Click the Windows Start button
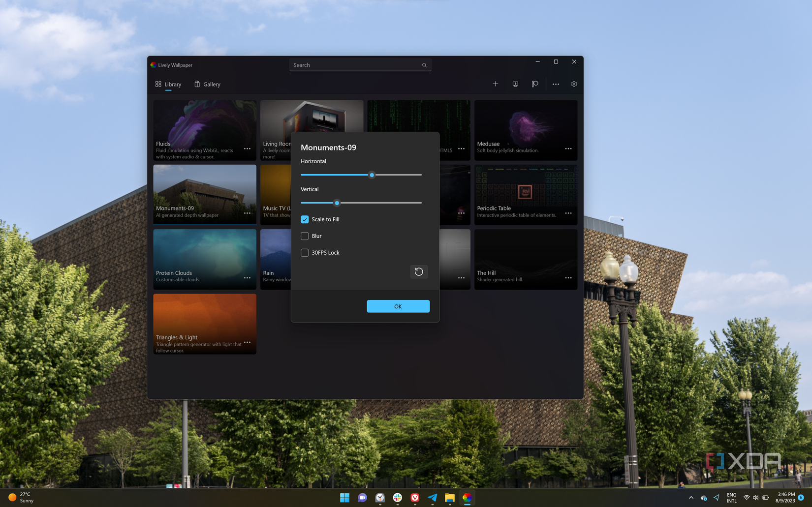The height and width of the screenshot is (507, 812). coord(344,498)
